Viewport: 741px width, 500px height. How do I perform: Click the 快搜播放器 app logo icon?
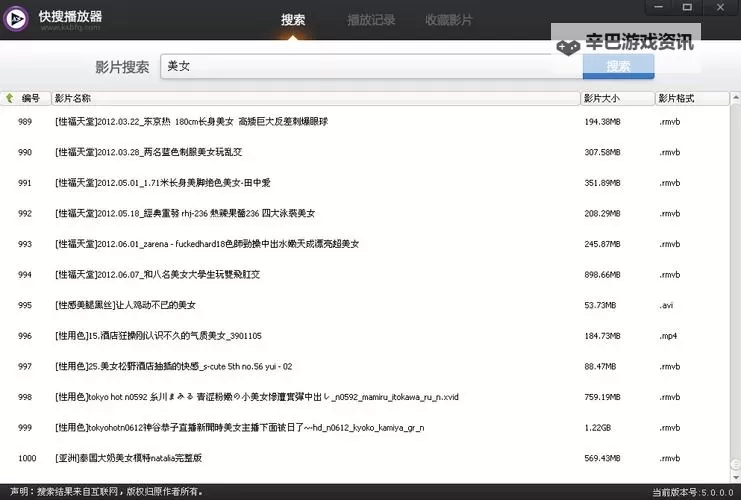(16, 19)
